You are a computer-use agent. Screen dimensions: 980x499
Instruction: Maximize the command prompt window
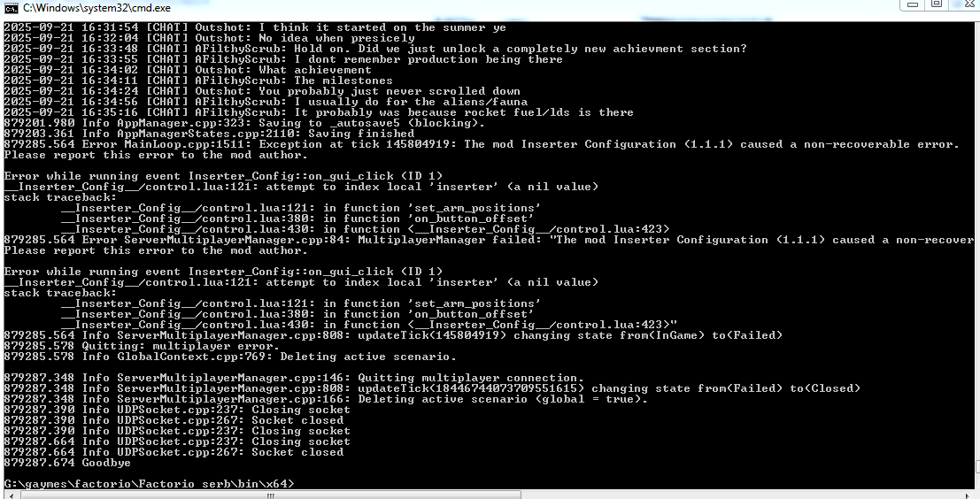tap(937, 5)
